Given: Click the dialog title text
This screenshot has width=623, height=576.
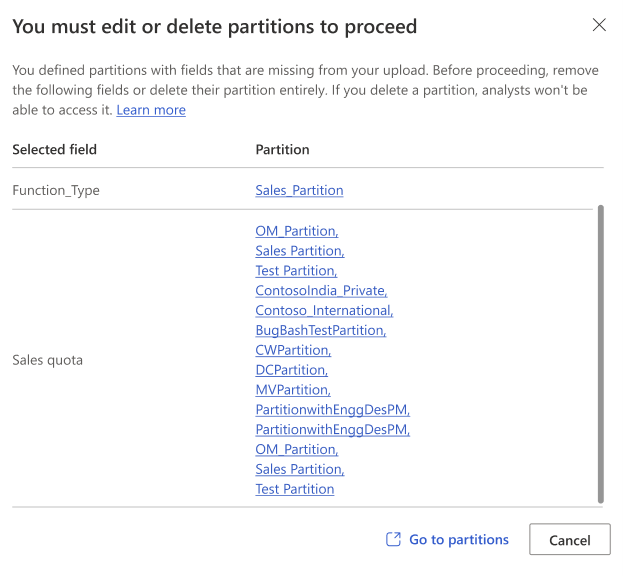Looking at the screenshot, I should (x=215, y=27).
